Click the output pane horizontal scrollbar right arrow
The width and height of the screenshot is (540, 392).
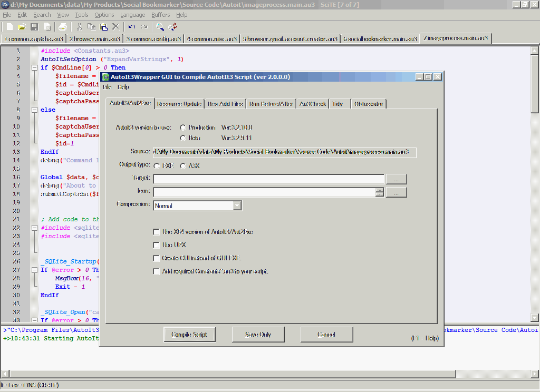535,374
